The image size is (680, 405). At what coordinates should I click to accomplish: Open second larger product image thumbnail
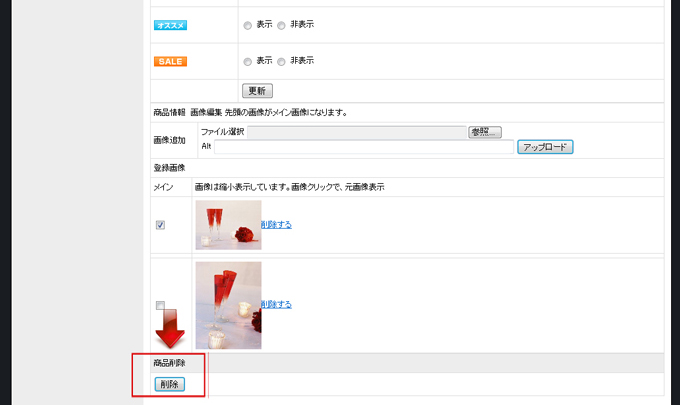(228, 305)
